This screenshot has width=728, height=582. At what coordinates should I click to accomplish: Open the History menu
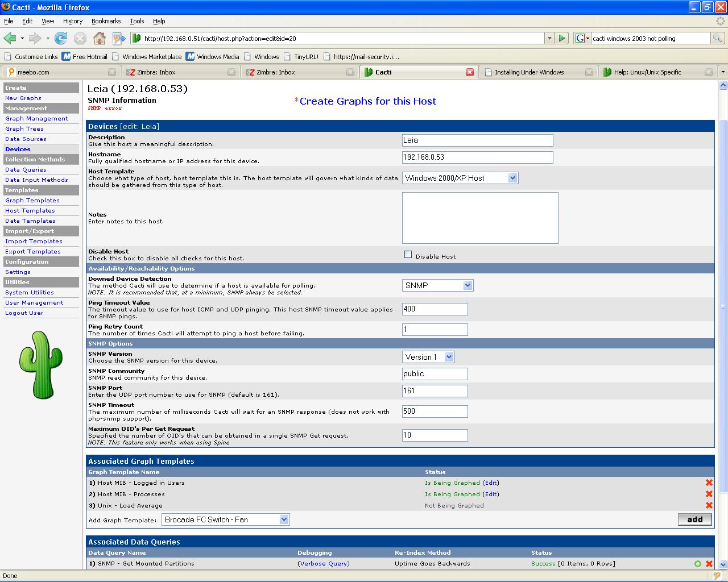[73, 21]
